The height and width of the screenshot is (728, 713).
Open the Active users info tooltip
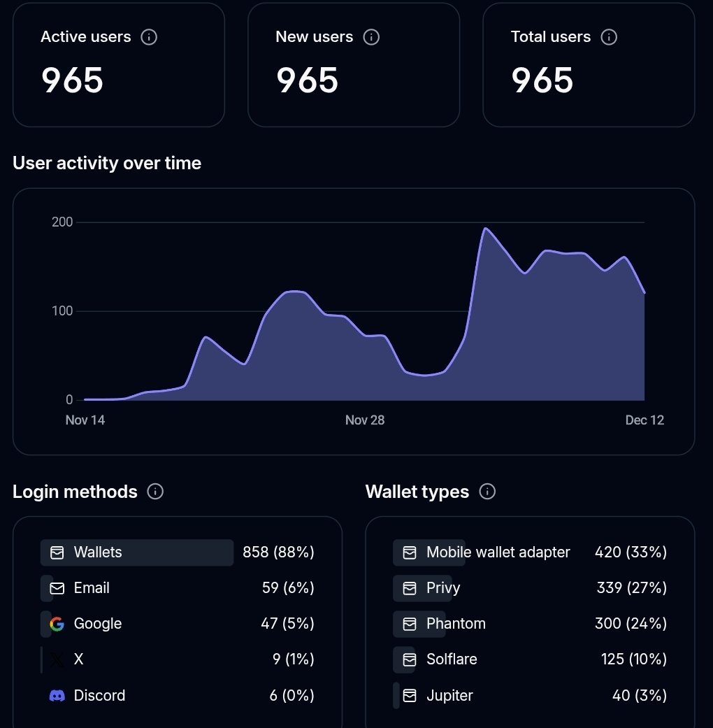(x=148, y=38)
